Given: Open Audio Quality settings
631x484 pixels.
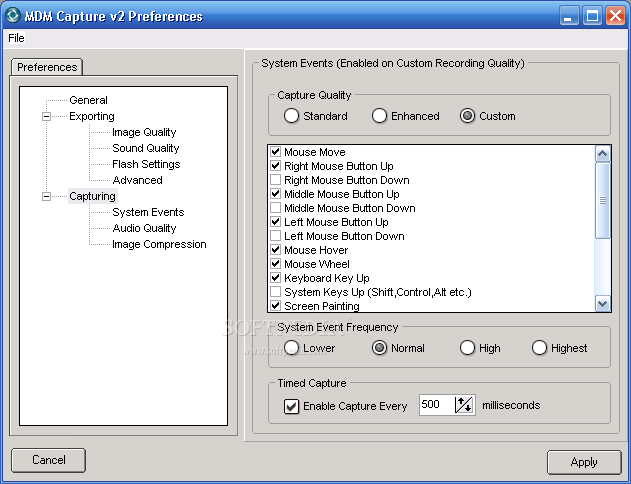Looking at the screenshot, I should pos(144,228).
